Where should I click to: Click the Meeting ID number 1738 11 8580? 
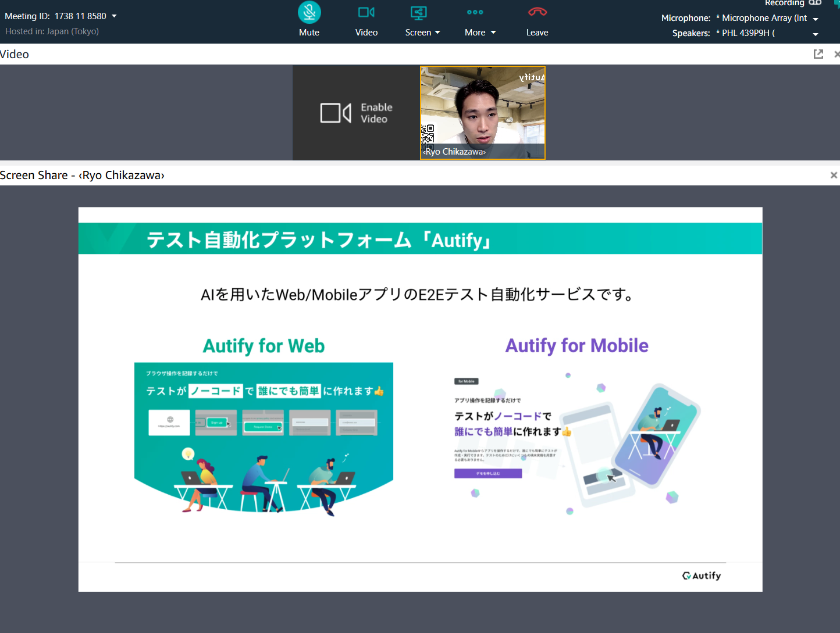(x=80, y=16)
